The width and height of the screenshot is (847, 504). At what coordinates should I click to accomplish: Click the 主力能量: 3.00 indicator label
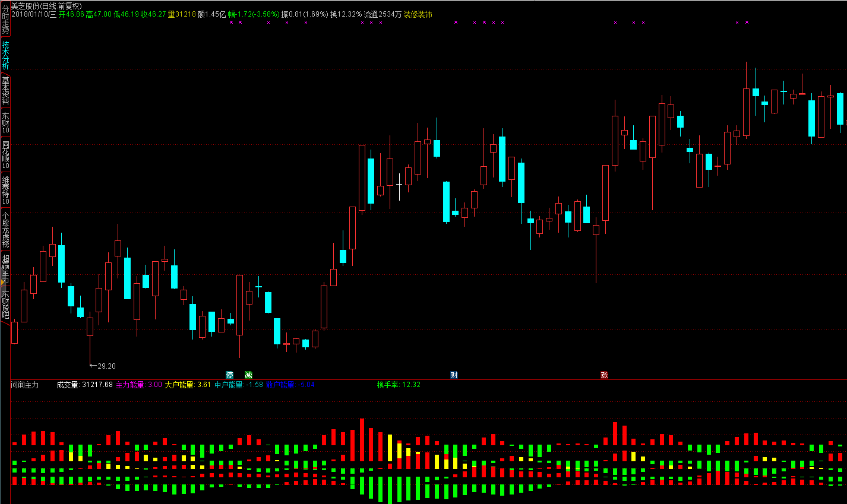[x=138, y=385]
